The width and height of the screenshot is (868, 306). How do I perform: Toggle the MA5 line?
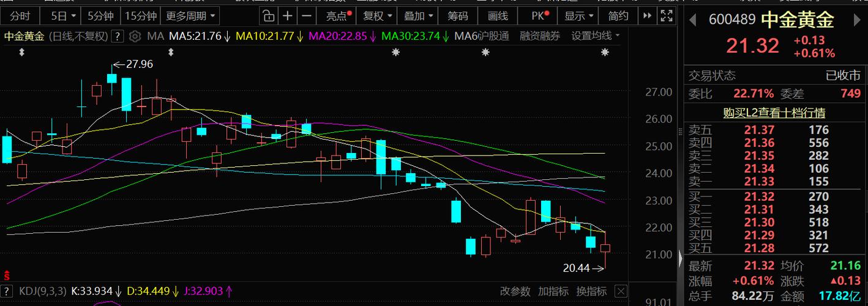[x=199, y=36]
